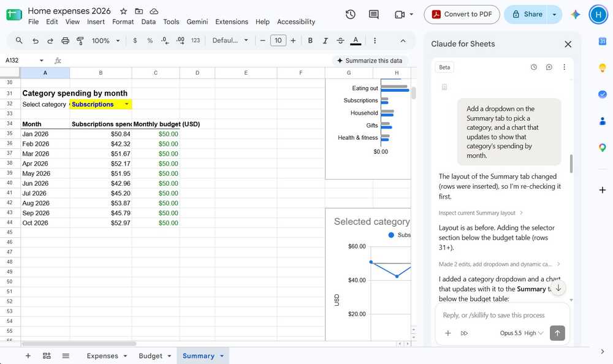Toggle strikethrough formatting
Screen dimensions: 613x364
point(340,40)
